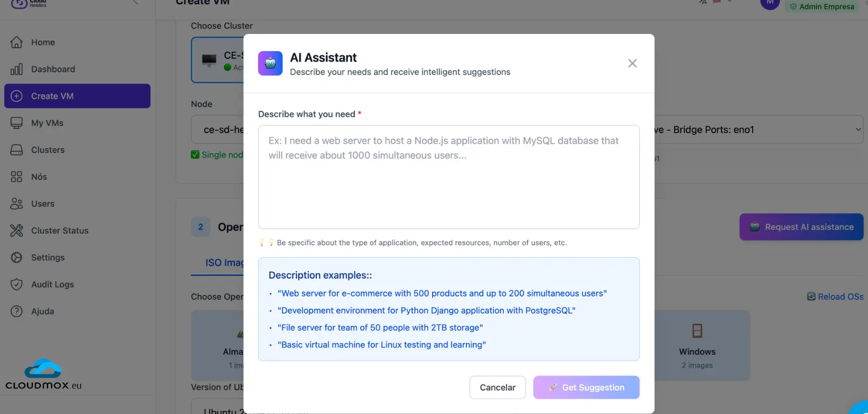This screenshot has height=414, width=868.
Task: Click the Ajuda help icon
Action: (x=17, y=311)
